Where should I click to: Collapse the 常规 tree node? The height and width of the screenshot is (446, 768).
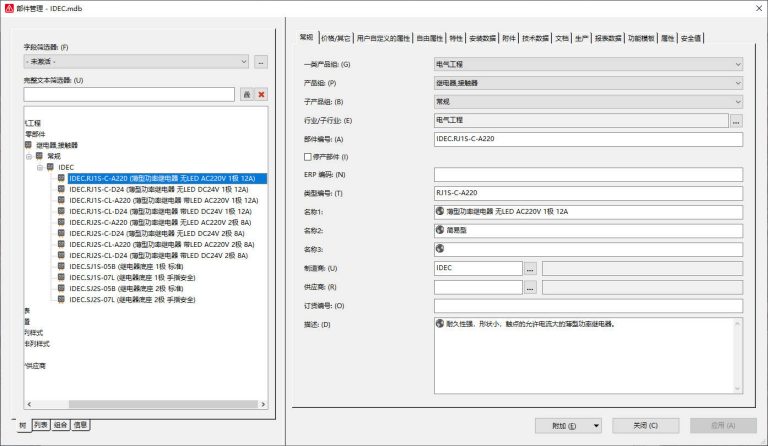click(29, 156)
